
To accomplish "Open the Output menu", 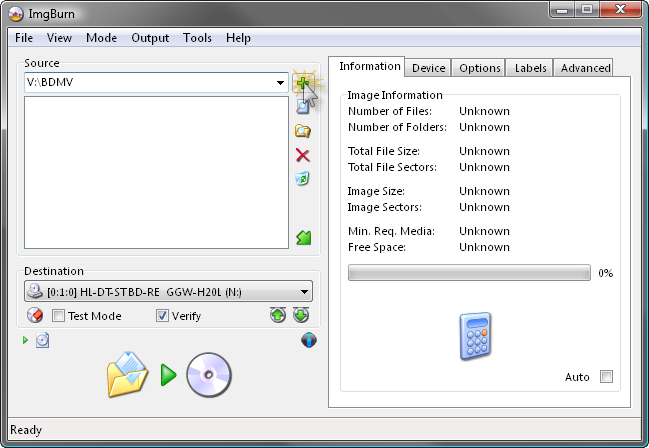I will coord(150,38).
